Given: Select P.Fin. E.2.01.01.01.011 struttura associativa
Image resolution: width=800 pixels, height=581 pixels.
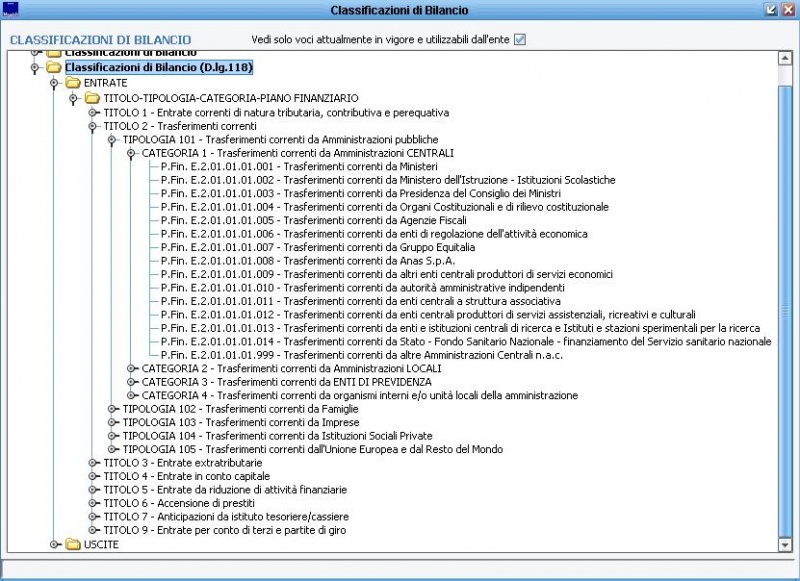Looking at the screenshot, I should 361,301.
